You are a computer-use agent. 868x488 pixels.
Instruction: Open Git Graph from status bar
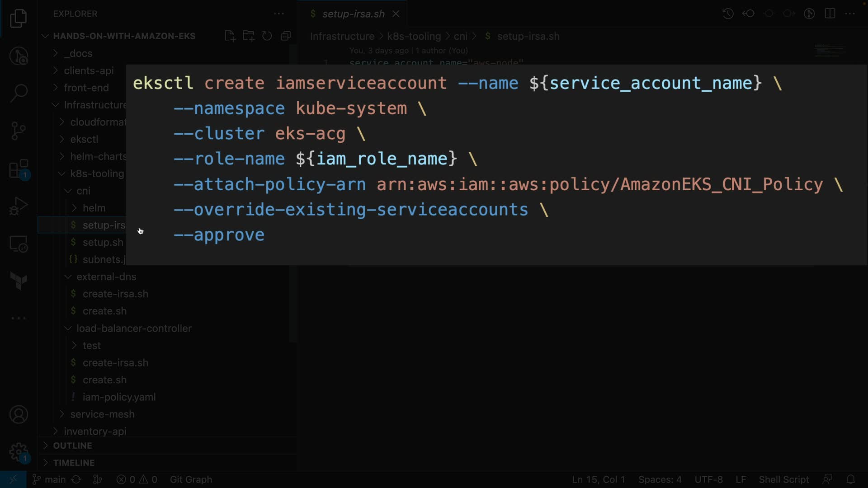pyautogui.click(x=191, y=479)
